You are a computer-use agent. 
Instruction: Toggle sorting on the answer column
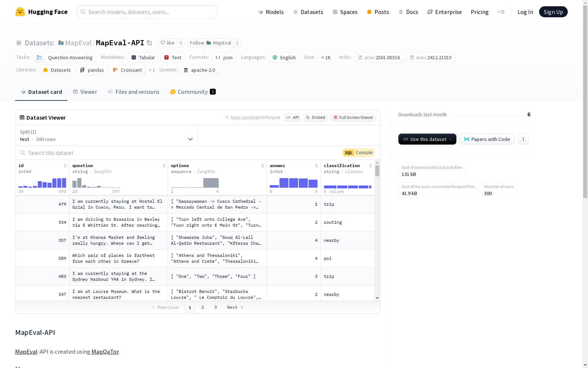pos(316,166)
